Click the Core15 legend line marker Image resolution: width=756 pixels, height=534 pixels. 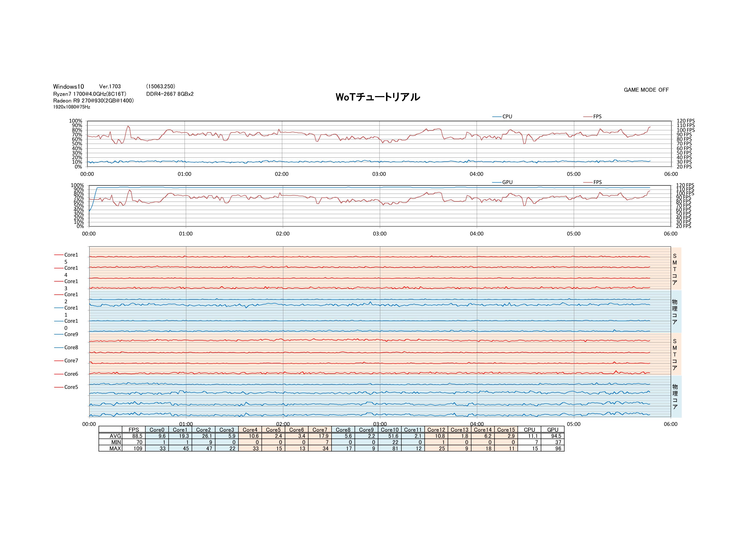coord(59,255)
